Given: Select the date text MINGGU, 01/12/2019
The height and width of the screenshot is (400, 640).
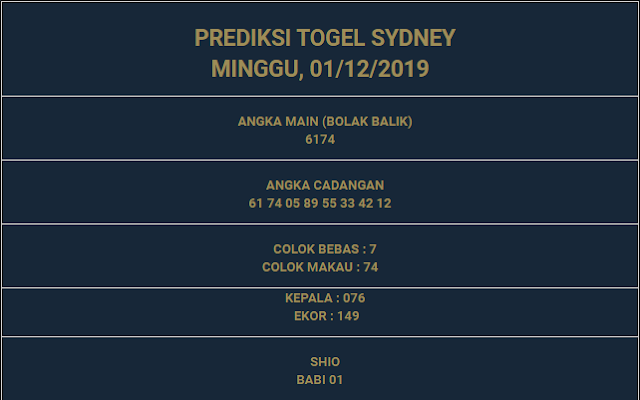Looking at the screenshot, I should pyautogui.click(x=320, y=69).
